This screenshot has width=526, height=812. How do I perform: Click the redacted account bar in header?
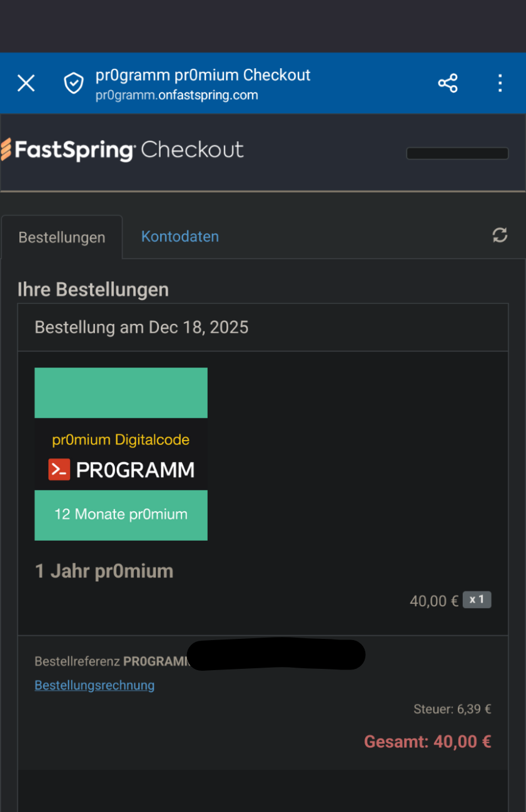tap(457, 153)
